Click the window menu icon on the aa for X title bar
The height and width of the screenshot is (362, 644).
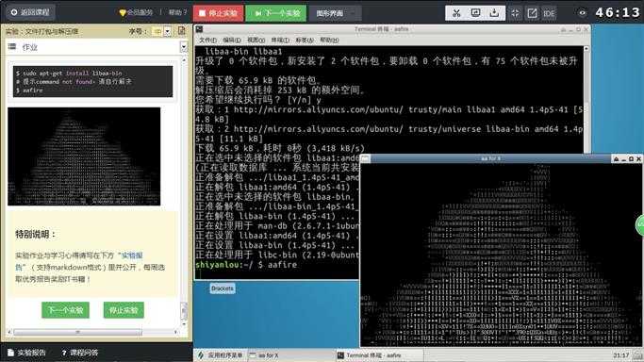click(365, 158)
